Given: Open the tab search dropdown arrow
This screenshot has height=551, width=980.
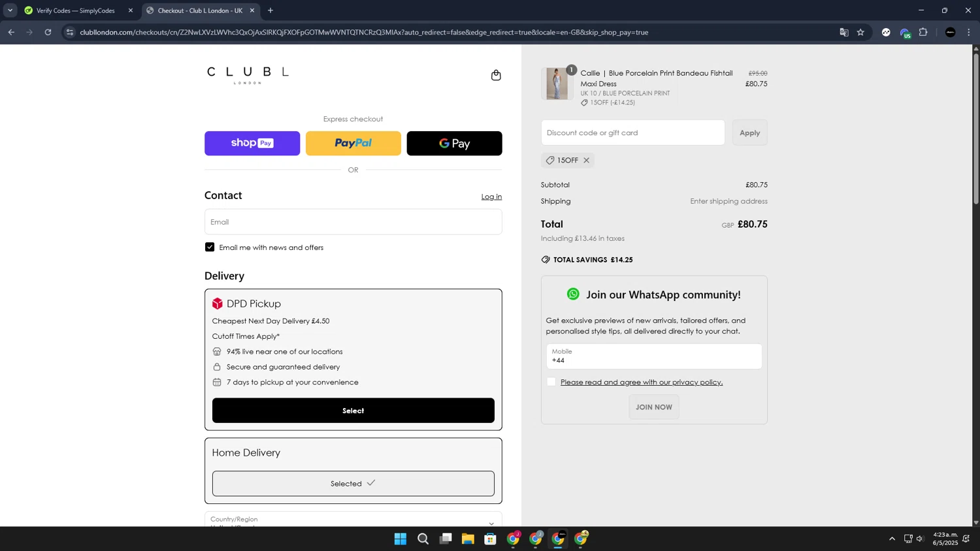Looking at the screenshot, I should coord(10,10).
